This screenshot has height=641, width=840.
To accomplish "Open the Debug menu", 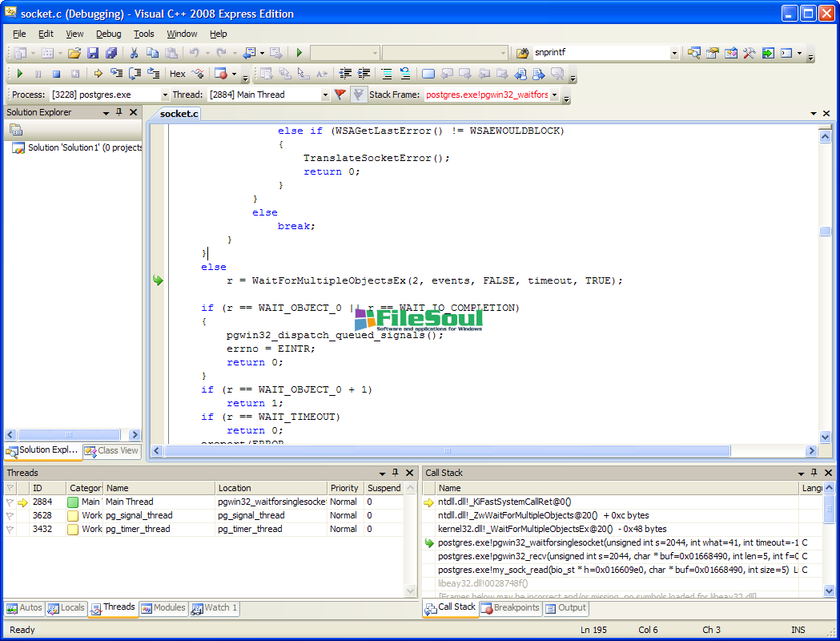I will click(x=108, y=34).
